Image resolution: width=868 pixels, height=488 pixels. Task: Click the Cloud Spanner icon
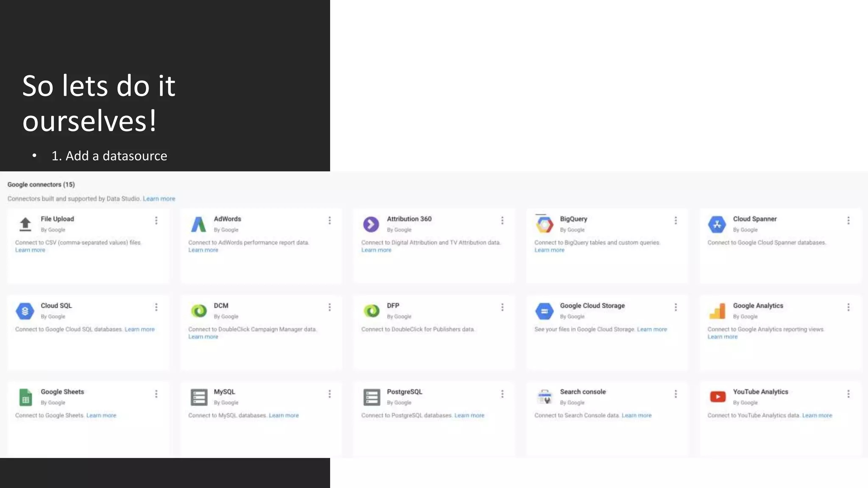coord(717,224)
